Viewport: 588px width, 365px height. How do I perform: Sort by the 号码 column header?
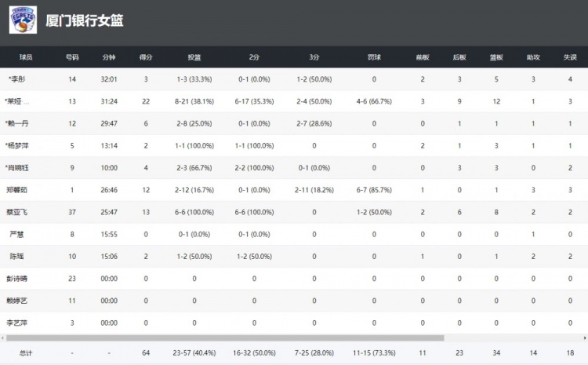(x=72, y=57)
